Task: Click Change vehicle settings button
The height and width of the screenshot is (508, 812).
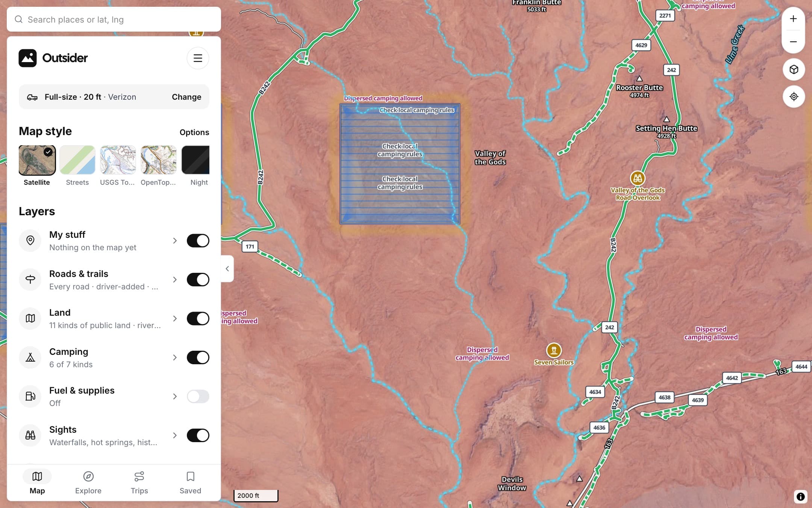Action: click(186, 97)
